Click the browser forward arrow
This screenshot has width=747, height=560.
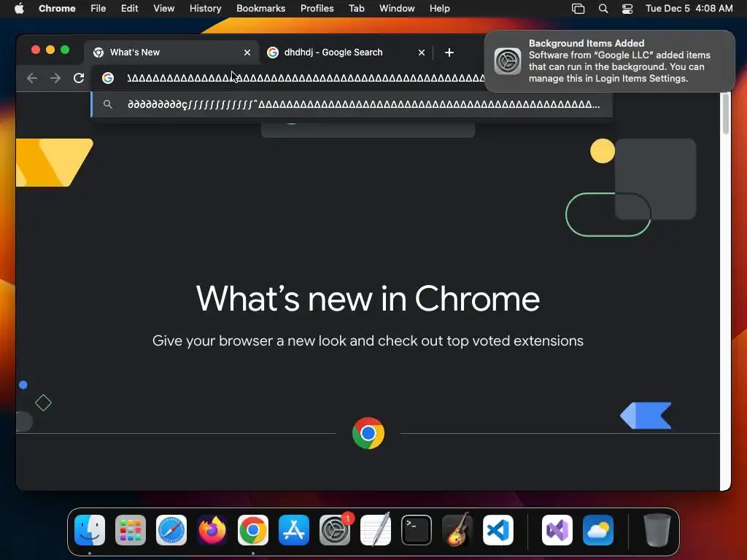point(55,78)
